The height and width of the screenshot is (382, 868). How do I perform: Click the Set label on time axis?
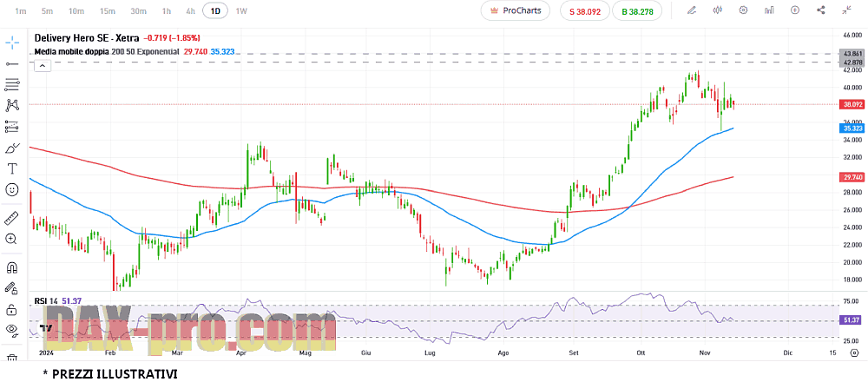(x=574, y=352)
